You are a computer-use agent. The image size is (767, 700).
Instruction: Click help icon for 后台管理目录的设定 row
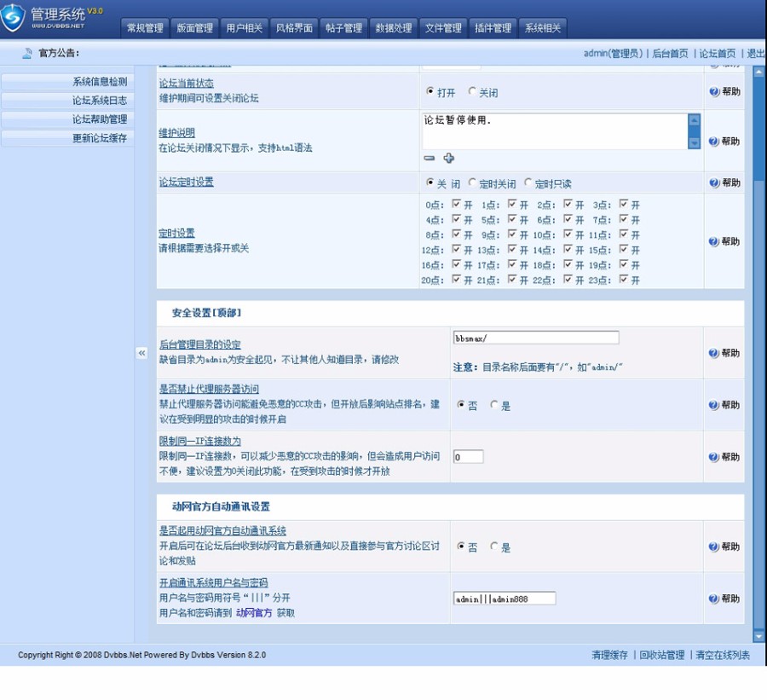pos(713,353)
